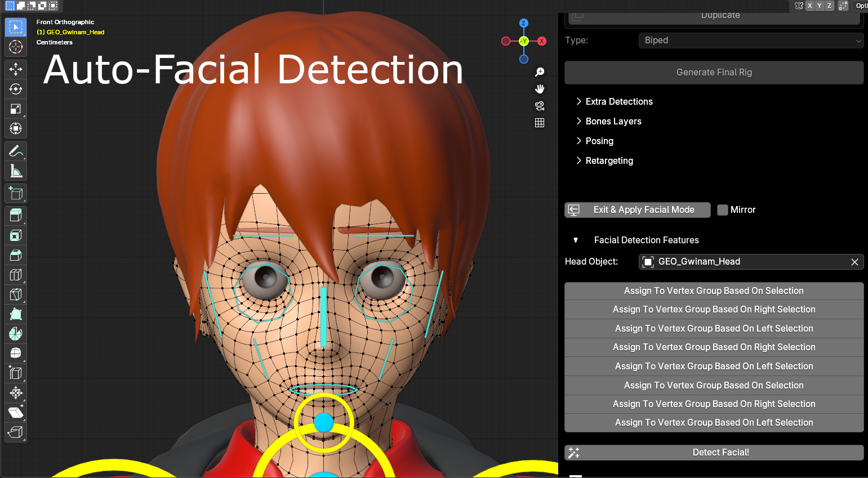Toggle the camera view icon in the viewport
Image resolution: width=868 pixels, height=478 pixels.
coord(539,106)
